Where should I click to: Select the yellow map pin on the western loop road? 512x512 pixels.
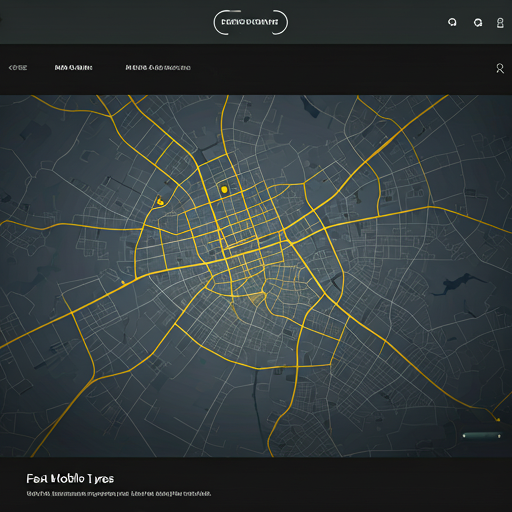pos(160,201)
